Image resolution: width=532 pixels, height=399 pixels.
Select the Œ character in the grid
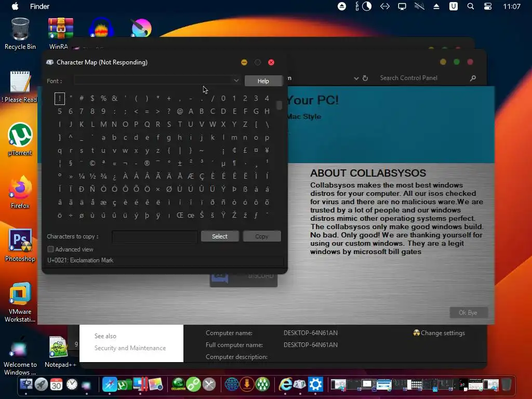click(180, 216)
